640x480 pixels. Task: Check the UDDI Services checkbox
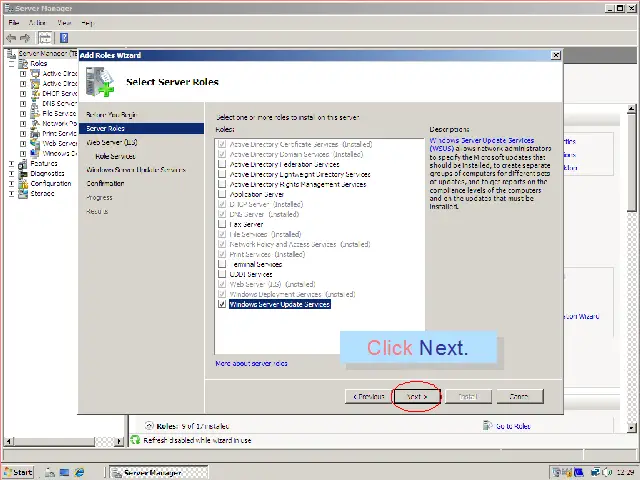tap(222, 274)
